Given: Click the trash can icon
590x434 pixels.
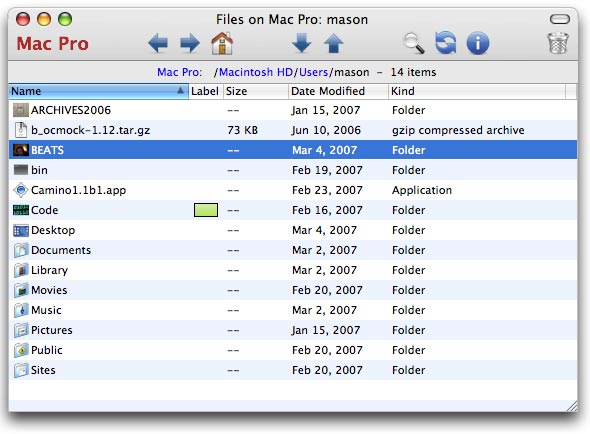Looking at the screenshot, I should (558, 43).
